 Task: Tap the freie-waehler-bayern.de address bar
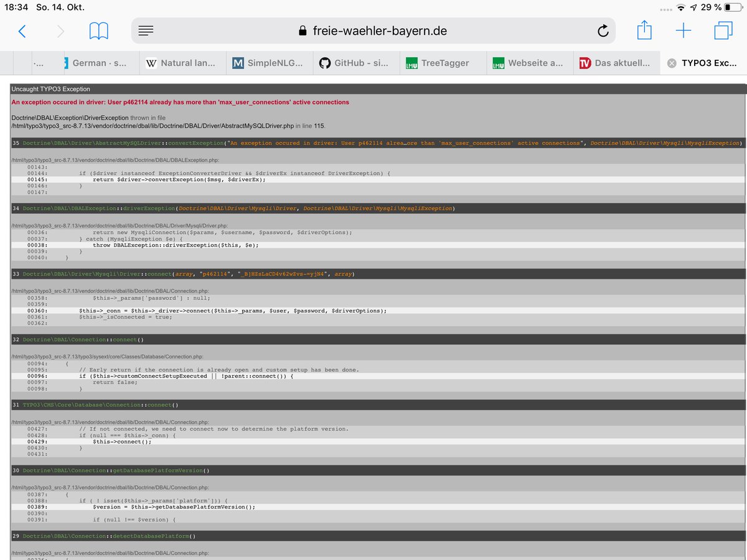374,30
